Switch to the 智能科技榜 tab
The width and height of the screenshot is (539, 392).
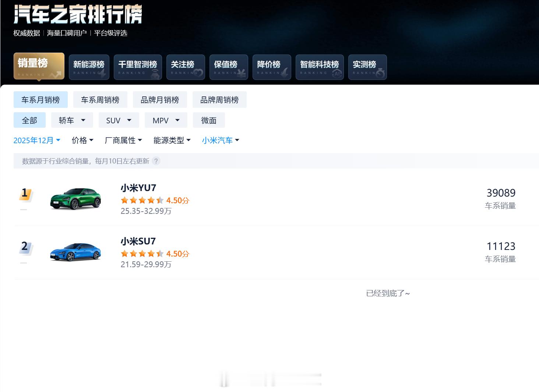coord(320,67)
